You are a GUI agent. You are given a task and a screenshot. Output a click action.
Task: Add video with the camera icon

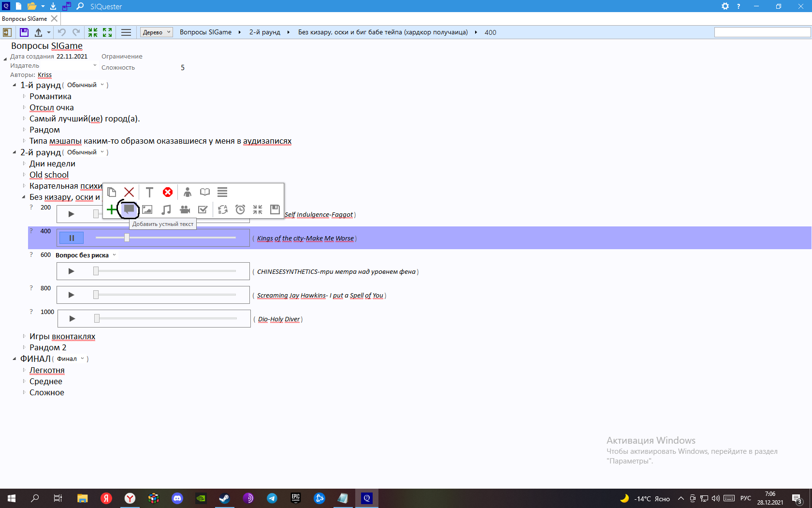(185, 209)
